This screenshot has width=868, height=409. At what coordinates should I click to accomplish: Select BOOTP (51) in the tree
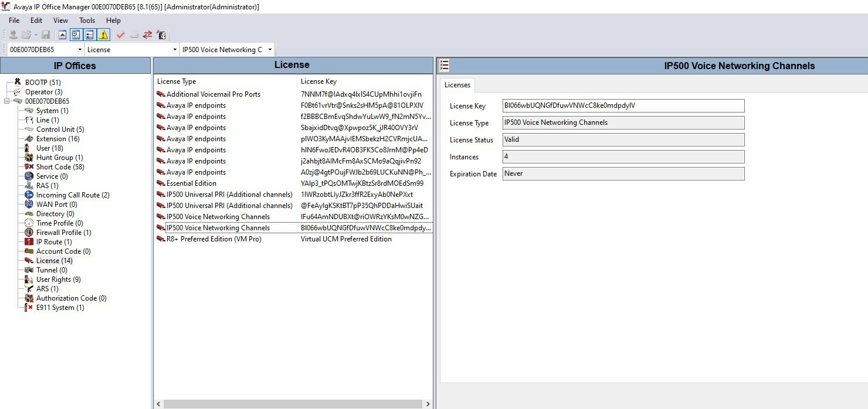point(43,83)
